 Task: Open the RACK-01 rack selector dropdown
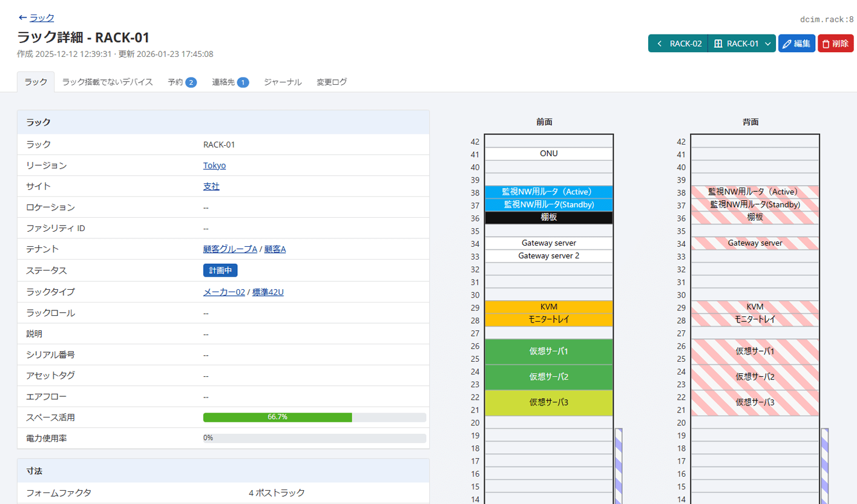pyautogui.click(x=742, y=44)
